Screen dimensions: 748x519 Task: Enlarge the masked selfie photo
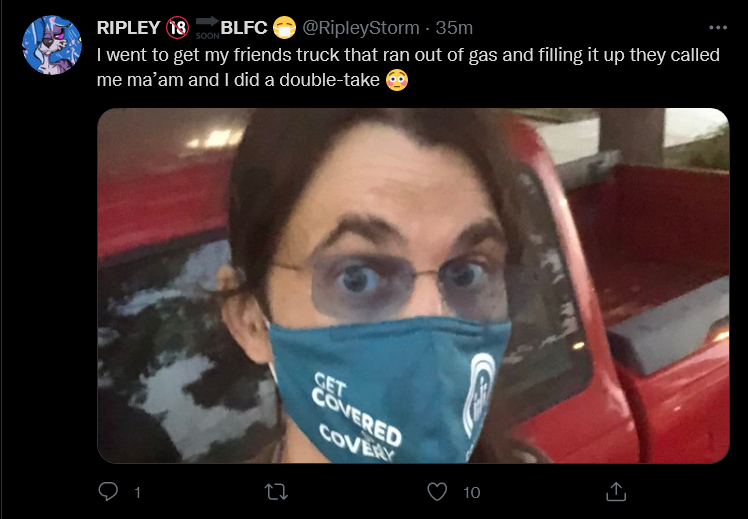pos(413,285)
